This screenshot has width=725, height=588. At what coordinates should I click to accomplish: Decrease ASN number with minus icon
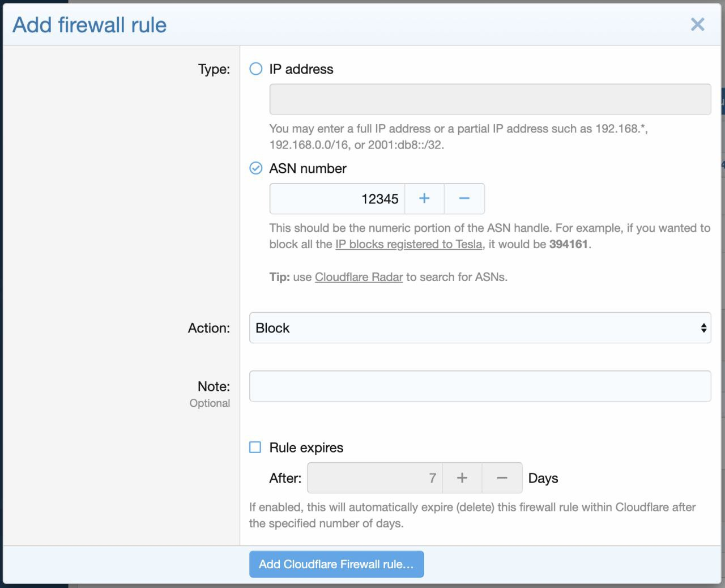[x=464, y=199]
